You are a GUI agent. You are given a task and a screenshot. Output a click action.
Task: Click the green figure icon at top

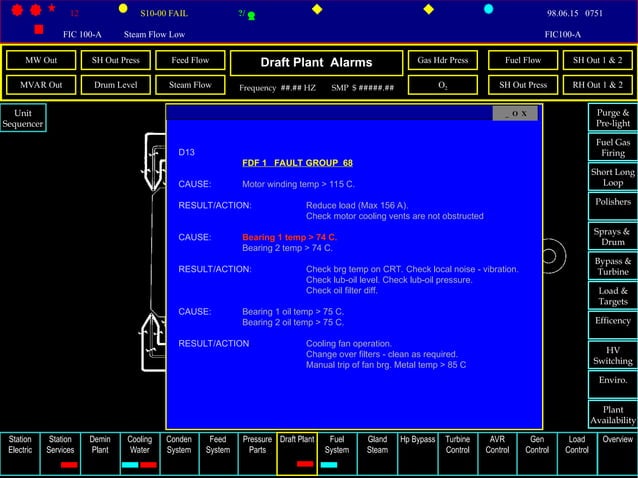pos(251,16)
